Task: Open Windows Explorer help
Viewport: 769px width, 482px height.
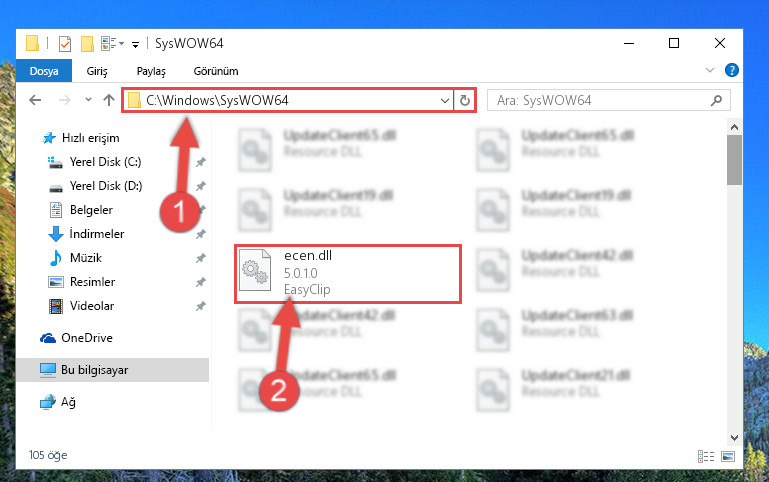Action: click(x=731, y=70)
